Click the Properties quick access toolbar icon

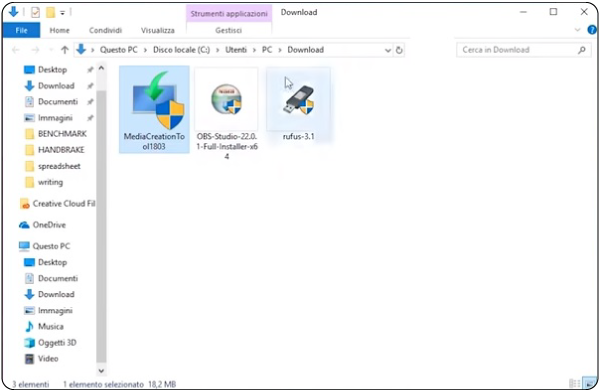[x=35, y=13]
